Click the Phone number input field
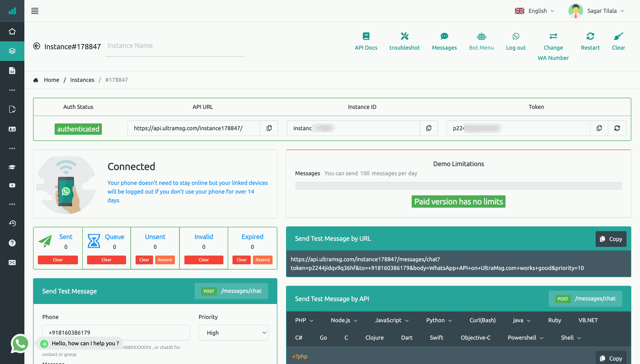 click(x=116, y=333)
